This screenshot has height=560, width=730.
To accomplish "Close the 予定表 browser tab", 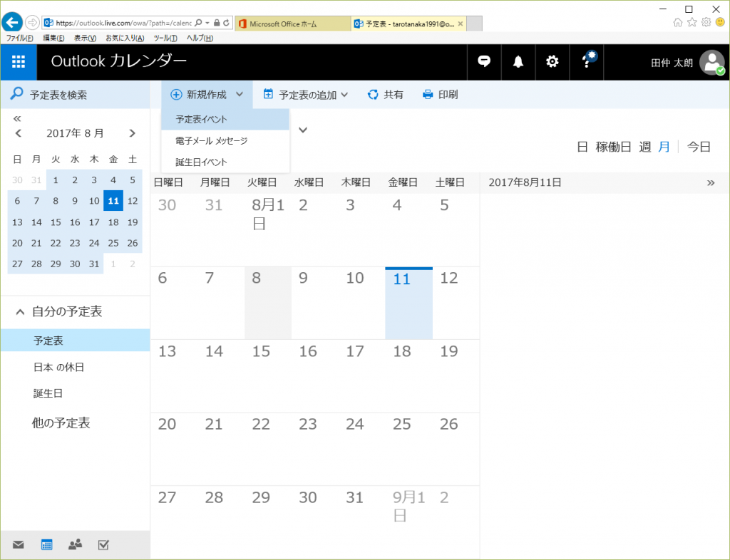I will (461, 24).
